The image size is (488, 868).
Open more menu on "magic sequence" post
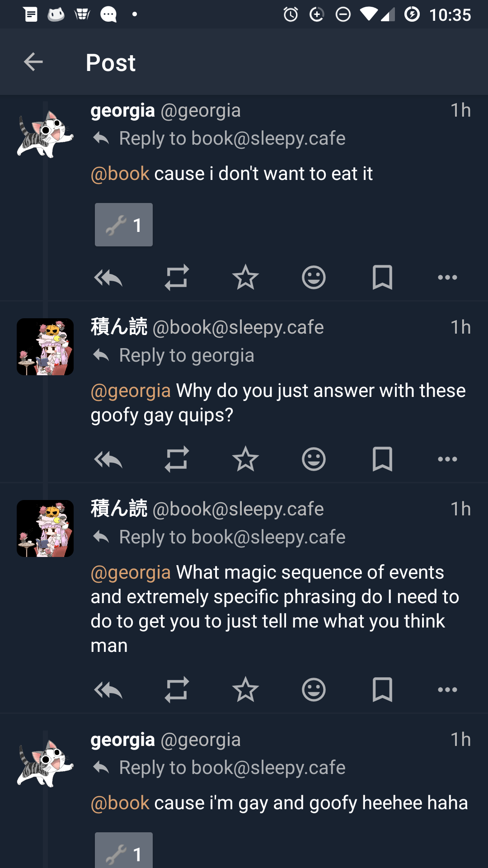[447, 690]
